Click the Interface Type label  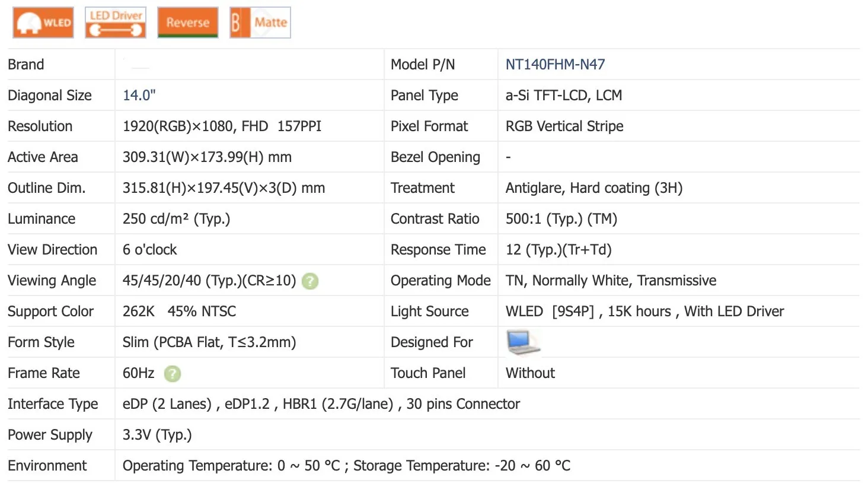pyautogui.click(x=53, y=404)
